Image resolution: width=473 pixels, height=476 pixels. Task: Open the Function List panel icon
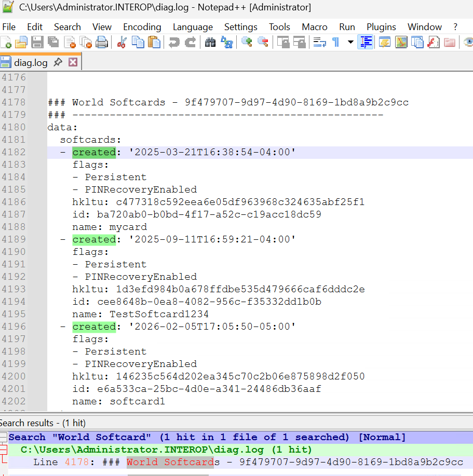click(x=434, y=42)
